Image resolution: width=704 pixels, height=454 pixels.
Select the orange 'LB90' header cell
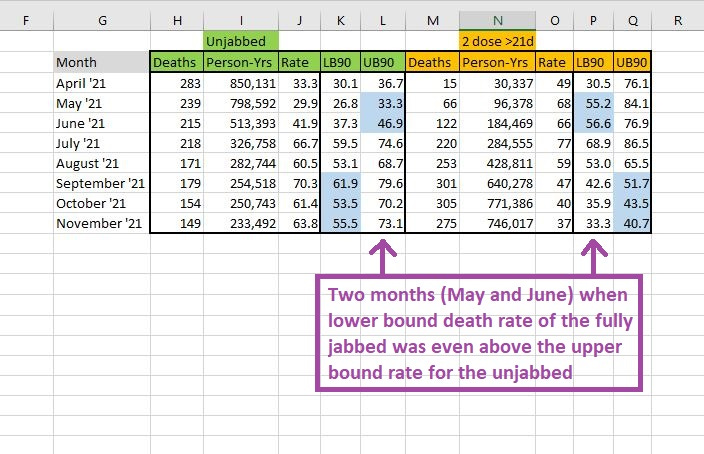[x=593, y=62]
